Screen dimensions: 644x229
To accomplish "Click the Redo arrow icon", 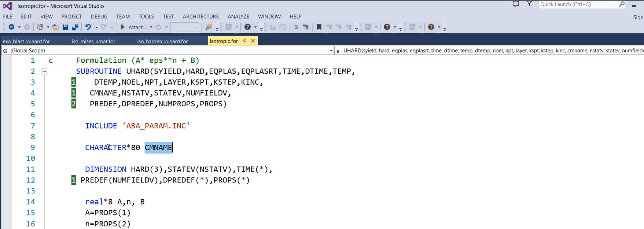I will (104, 27).
